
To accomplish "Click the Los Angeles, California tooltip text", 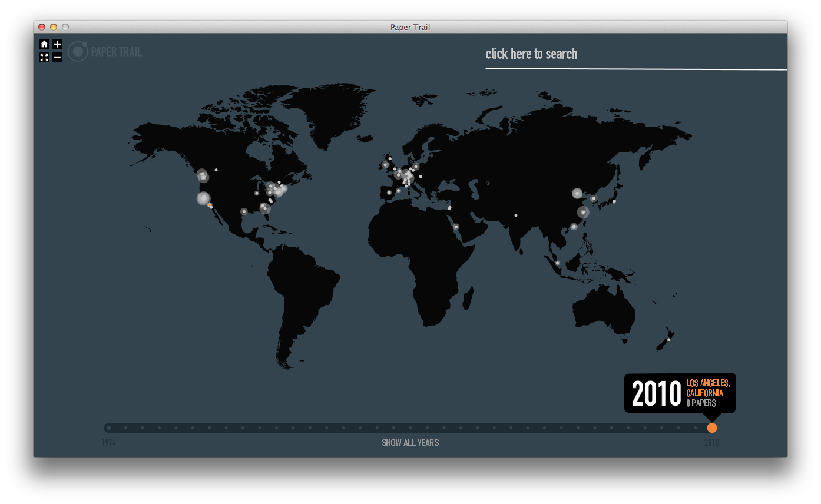I will coord(708,388).
